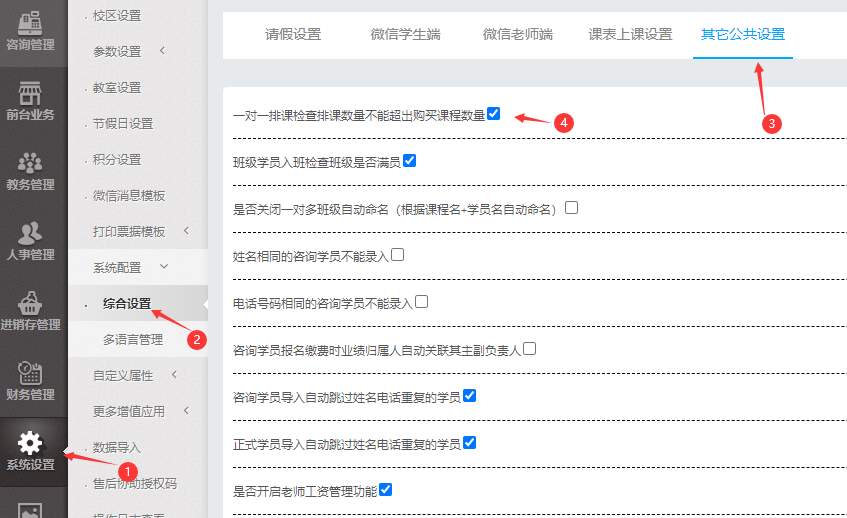Expand 自定义属性 submenu chevron
Image resolution: width=847 pixels, height=518 pixels.
point(174,374)
